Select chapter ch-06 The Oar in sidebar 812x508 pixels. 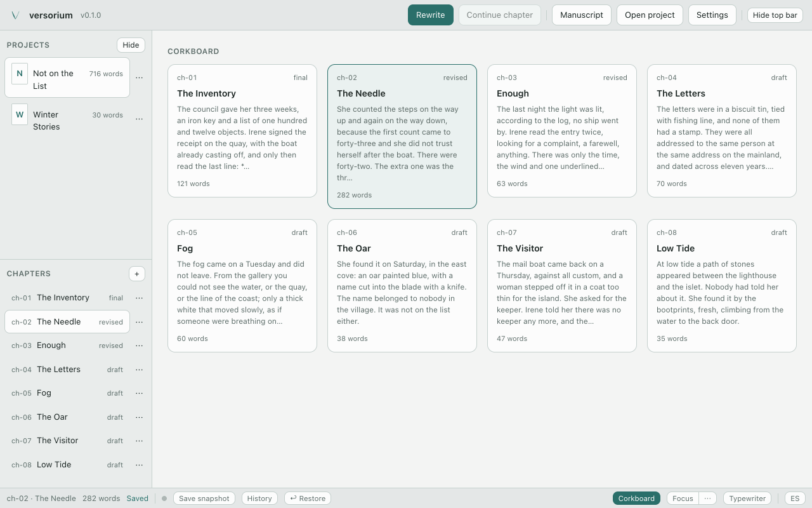67,417
